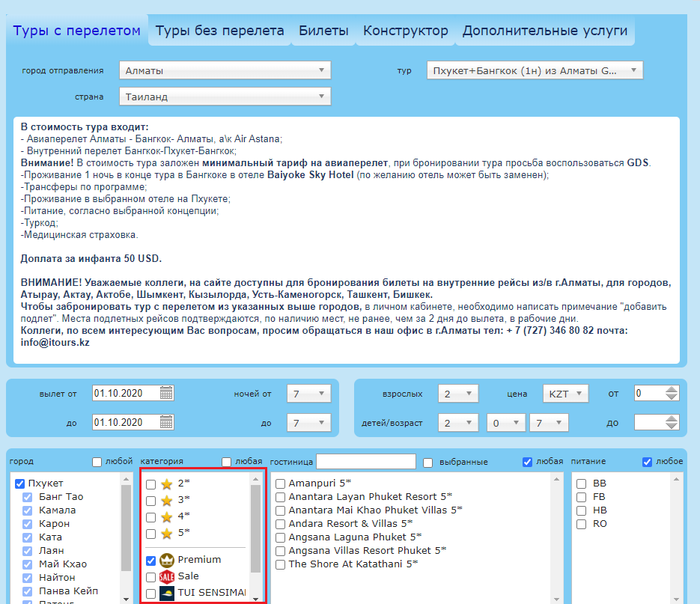Enable the BB meal plan checkbox
The width and height of the screenshot is (700, 604).
point(581,484)
